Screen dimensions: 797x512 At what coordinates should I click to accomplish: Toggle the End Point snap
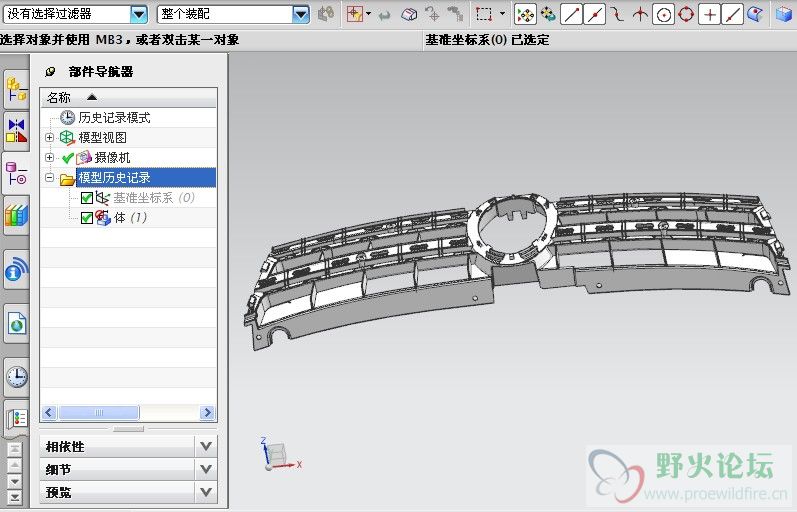571,14
